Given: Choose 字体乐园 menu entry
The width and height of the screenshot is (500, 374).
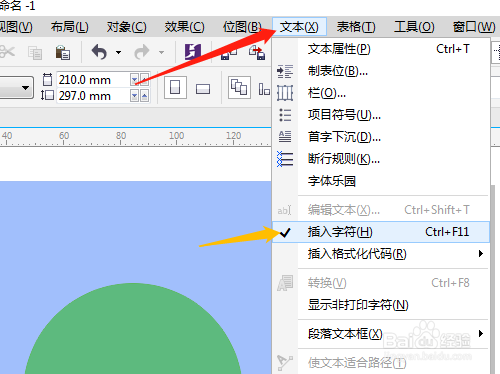Looking at the screenshot, I should (x=381, y=181).
